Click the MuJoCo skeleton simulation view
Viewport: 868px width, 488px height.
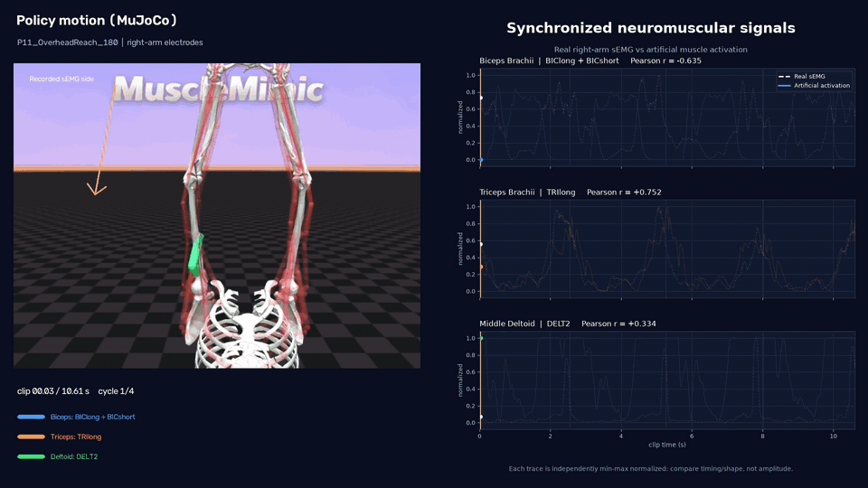pyautogui.click(x=217, y=216)
